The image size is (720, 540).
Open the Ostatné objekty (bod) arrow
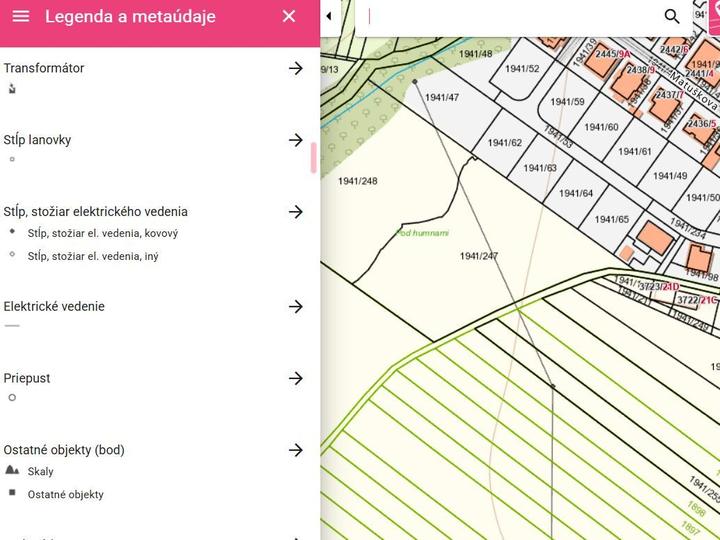(x=295, y=450)
